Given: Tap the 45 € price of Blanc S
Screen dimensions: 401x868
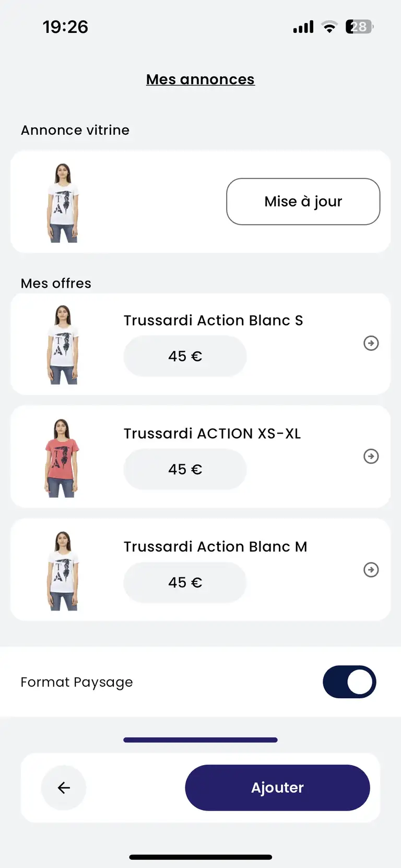Looking at the screenshot, I should point(185,356).
